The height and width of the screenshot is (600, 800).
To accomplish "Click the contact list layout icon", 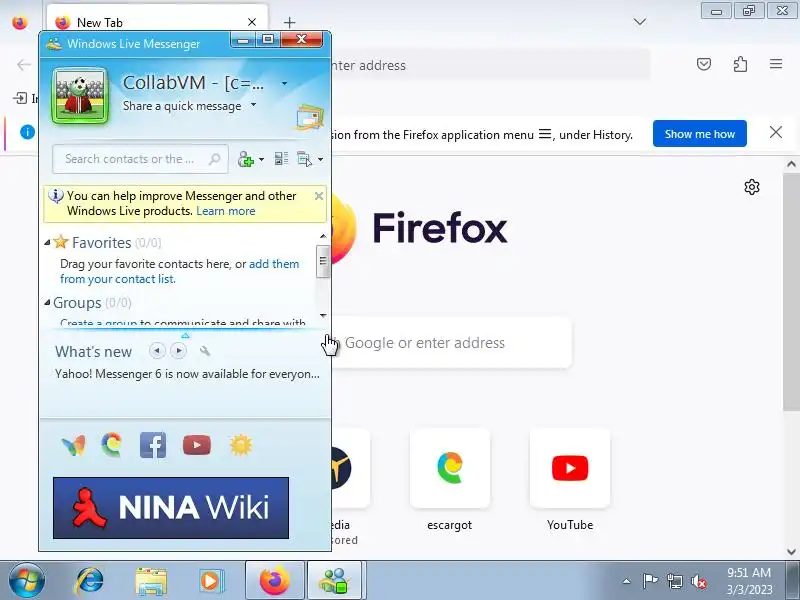I will coord(281,159).
